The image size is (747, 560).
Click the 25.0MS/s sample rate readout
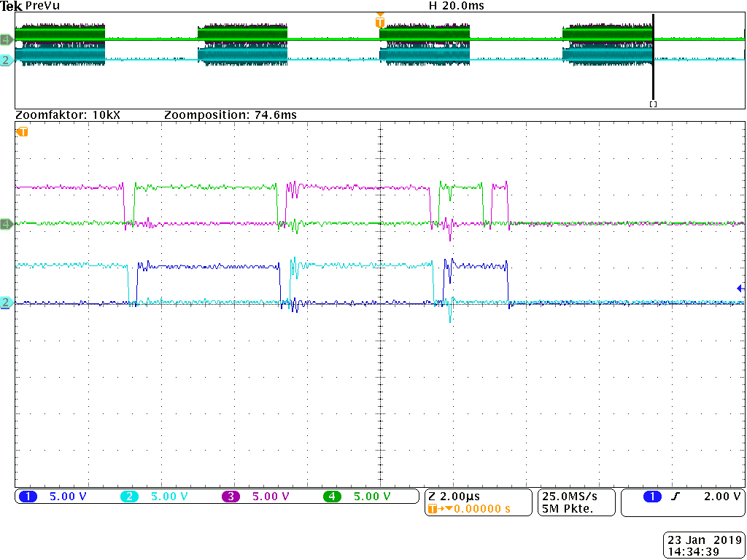point(569,497)
